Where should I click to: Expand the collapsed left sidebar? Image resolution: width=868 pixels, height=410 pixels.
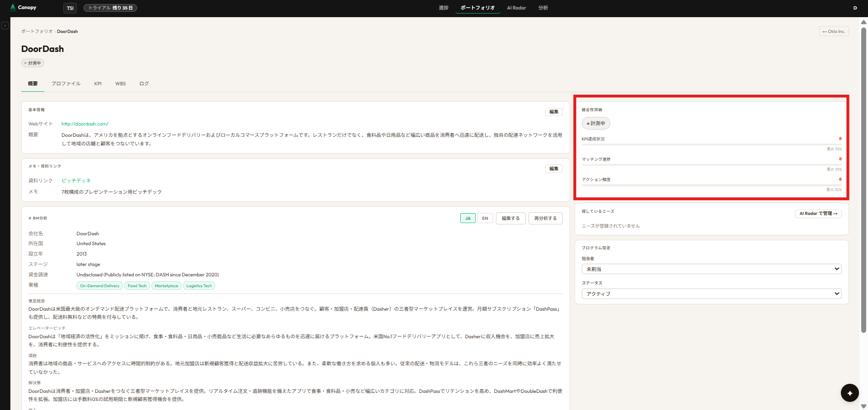(x=5, y=26)
